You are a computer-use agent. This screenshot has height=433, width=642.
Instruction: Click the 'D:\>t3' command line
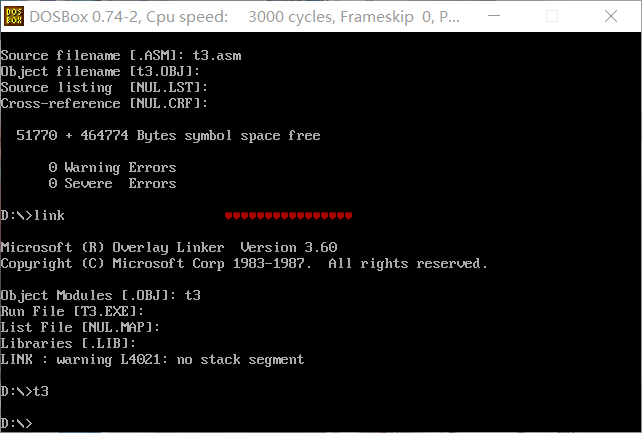point(25,391)
